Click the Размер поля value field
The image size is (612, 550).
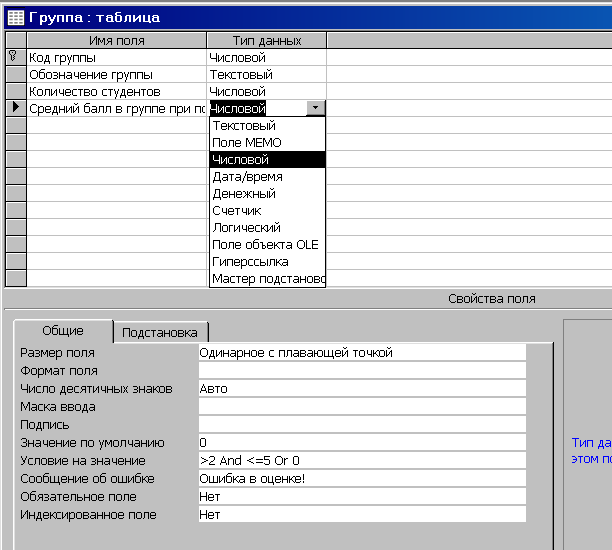coord(362,353)
